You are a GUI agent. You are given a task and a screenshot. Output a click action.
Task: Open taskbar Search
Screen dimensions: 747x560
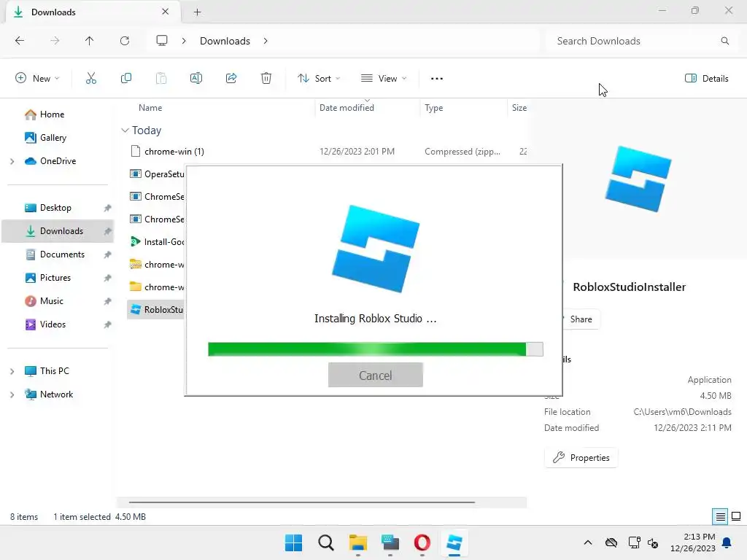pyautogui.click(x=326, y=542)
